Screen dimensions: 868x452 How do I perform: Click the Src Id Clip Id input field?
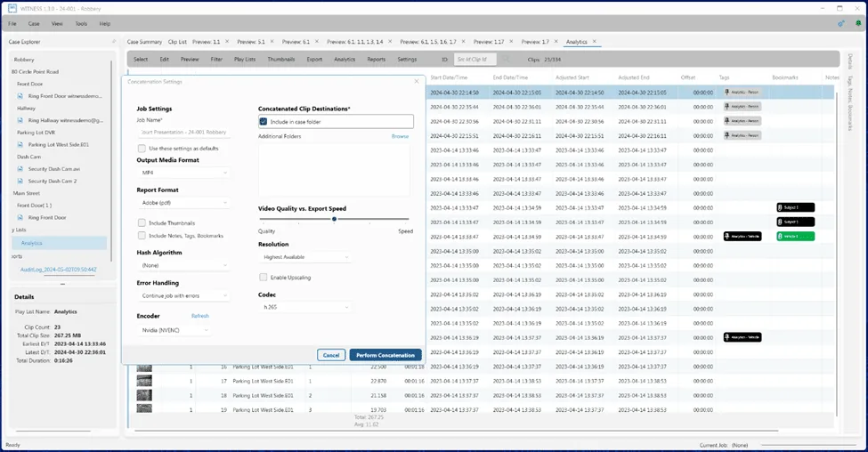point(476,60)
